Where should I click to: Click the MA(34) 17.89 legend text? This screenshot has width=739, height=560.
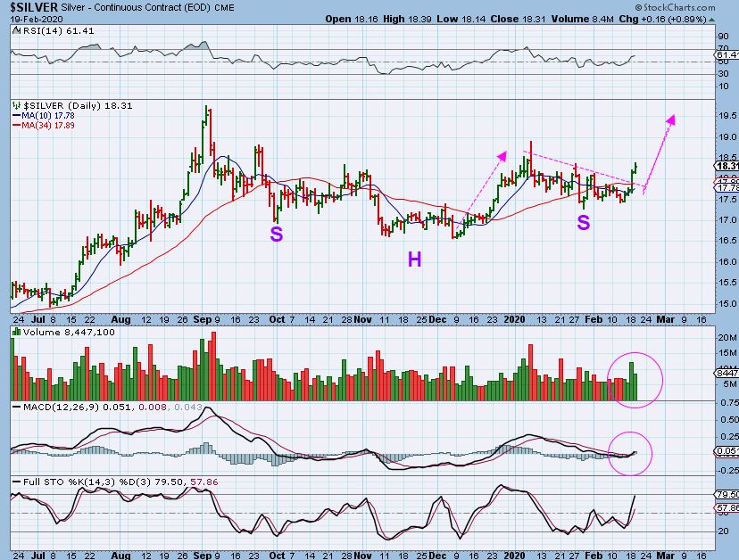[x=48, y=126]
